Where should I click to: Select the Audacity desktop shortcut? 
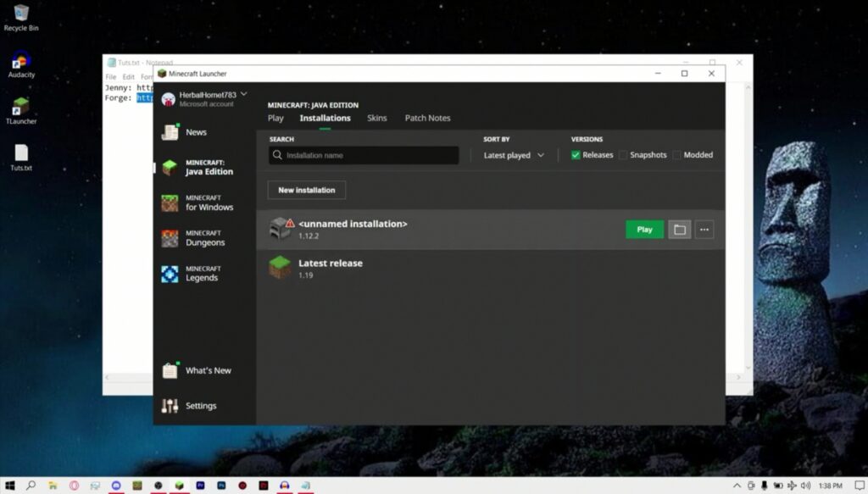21,64
